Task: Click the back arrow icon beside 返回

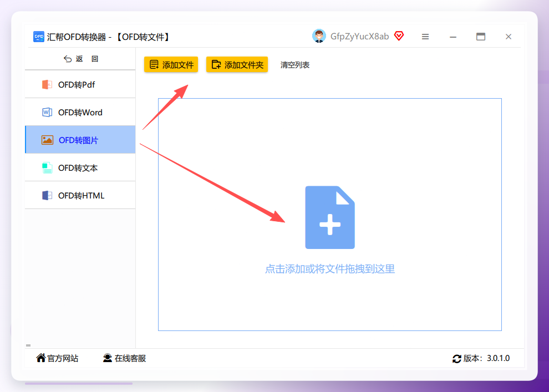Action: pos(68,59)
